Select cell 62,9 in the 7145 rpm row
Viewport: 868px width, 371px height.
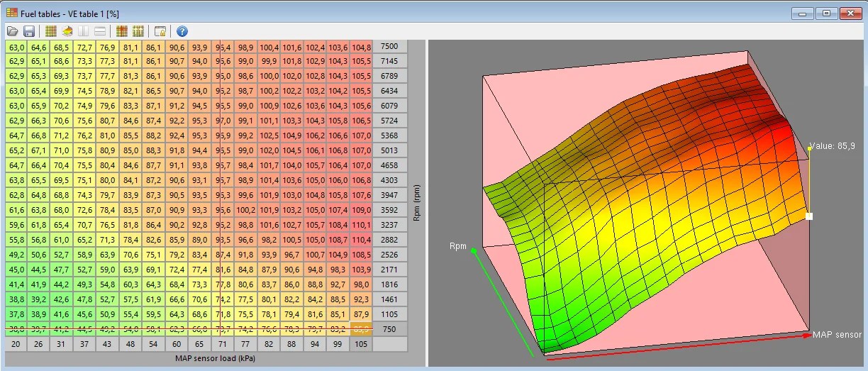click(16, 62)
